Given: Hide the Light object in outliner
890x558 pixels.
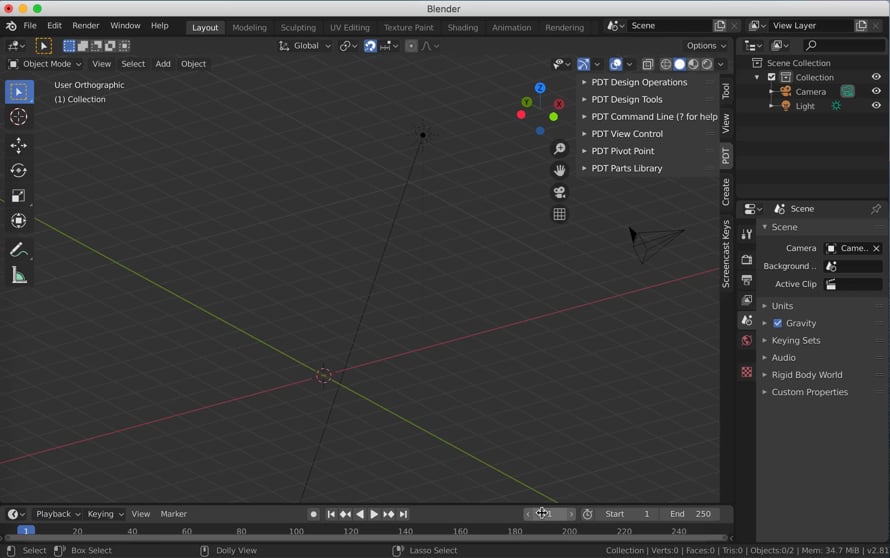Looking at the screenshot, I should [876, 106].
